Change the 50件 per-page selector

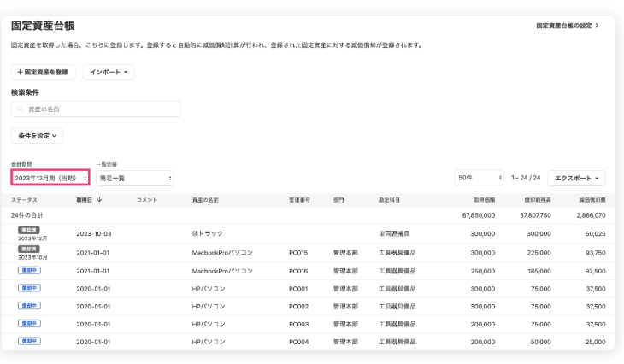pyautogui.click(x=479, y=178)
